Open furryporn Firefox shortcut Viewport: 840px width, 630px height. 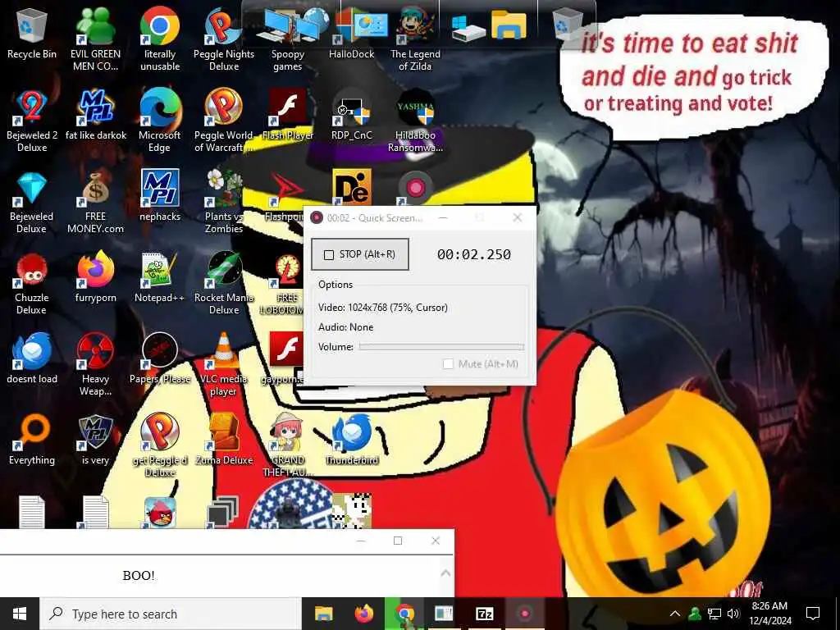click(95, 277)
